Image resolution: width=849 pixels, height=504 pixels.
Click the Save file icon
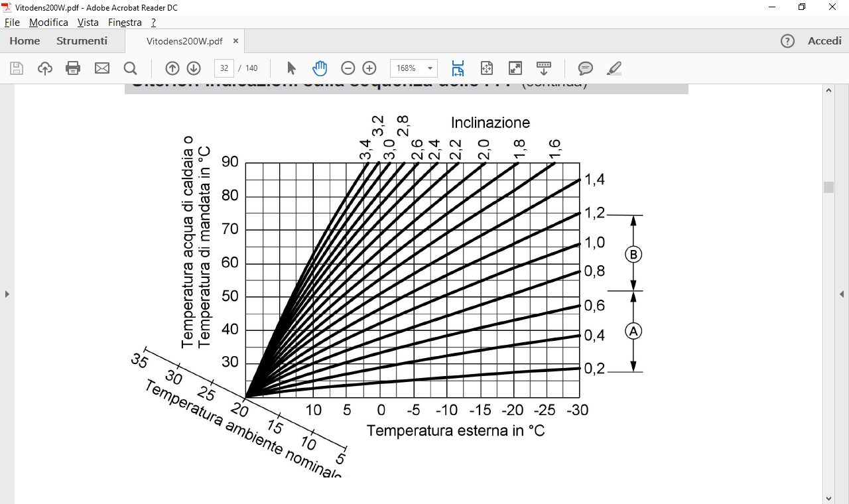pos(17,68)
